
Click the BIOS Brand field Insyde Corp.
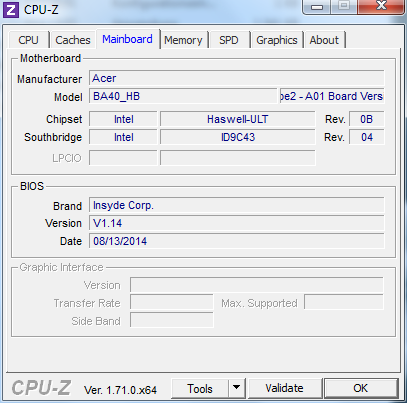(236, 205)
